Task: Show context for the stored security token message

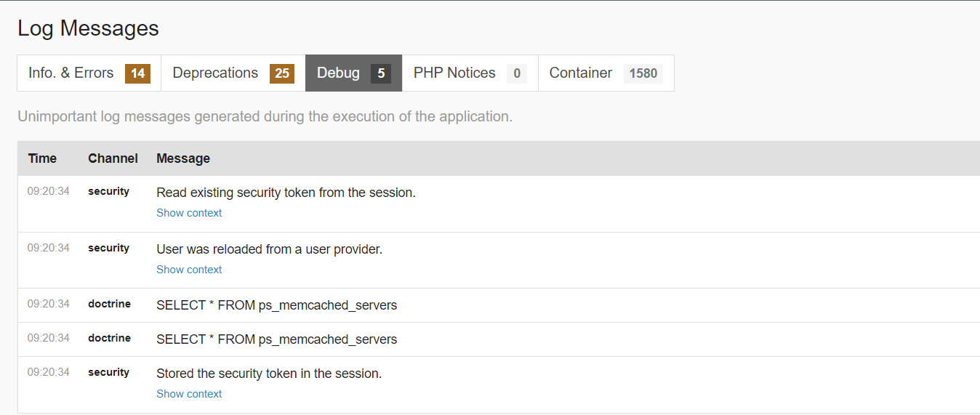Action: pyautogui.click(x=189, y=394)
